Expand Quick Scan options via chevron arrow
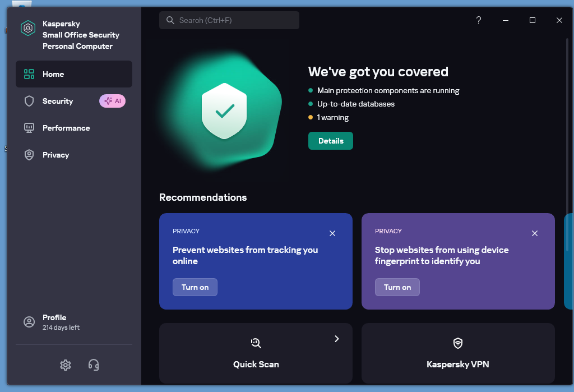This screenshot has height=392, width=574. pos(337,339)
